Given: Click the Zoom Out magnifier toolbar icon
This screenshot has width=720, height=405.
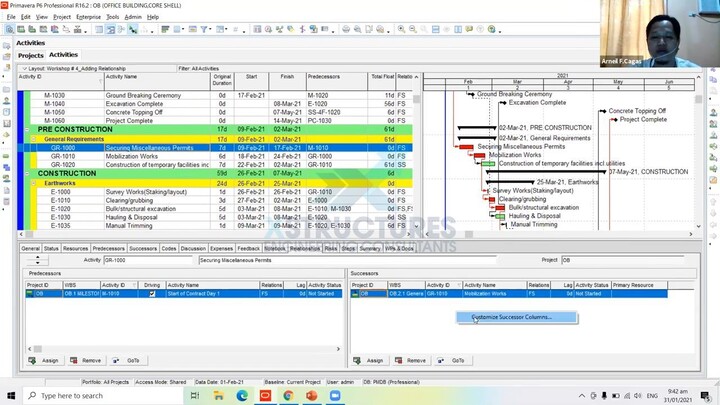Looking at the screenshot, I should click(413, 29).
